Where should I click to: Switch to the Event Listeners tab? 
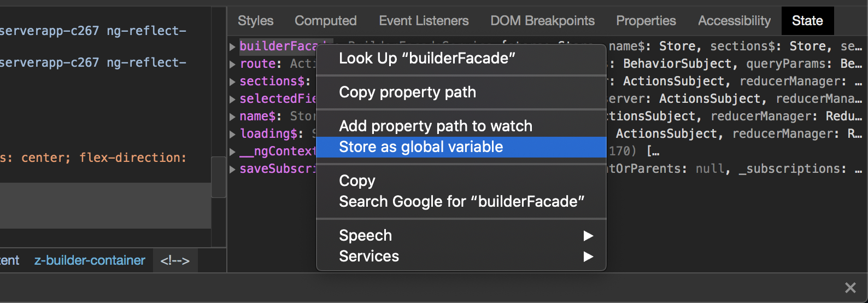click(424, 21)
